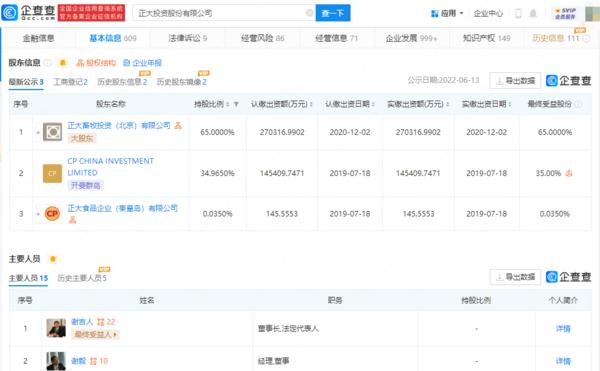Click the filter icon on the 持股比例 column
Screen dimensions: 600x371
(236, 104)
